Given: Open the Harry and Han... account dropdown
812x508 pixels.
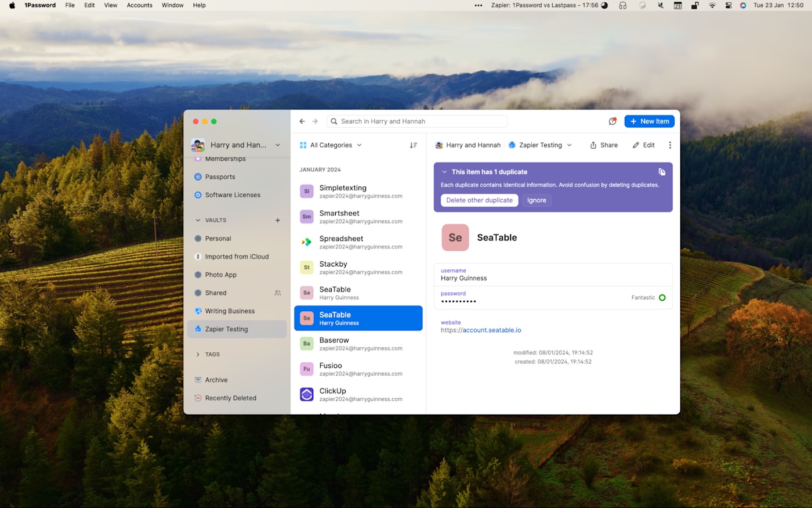Looking at the screenshot, I should 237,145.
